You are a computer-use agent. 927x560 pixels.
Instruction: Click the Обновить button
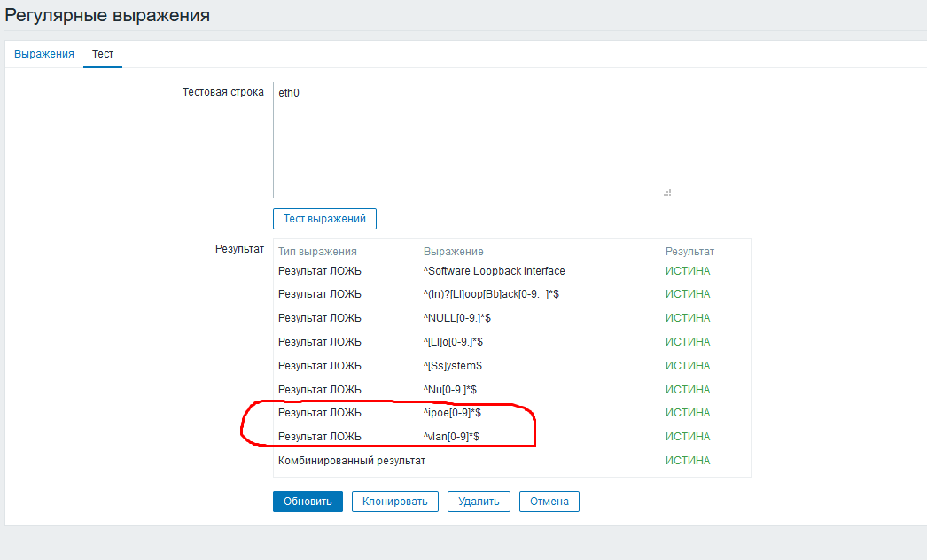tap(308, 501)
